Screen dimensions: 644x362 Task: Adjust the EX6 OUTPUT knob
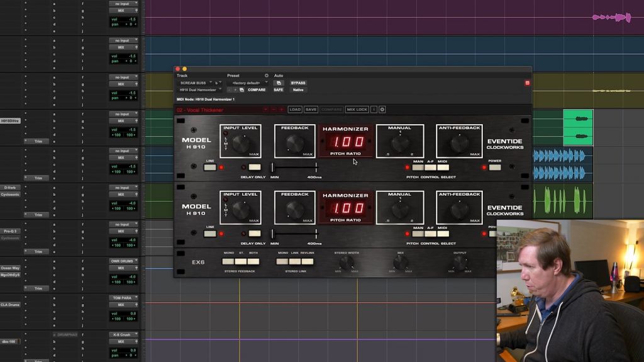[x=460, y=263]
